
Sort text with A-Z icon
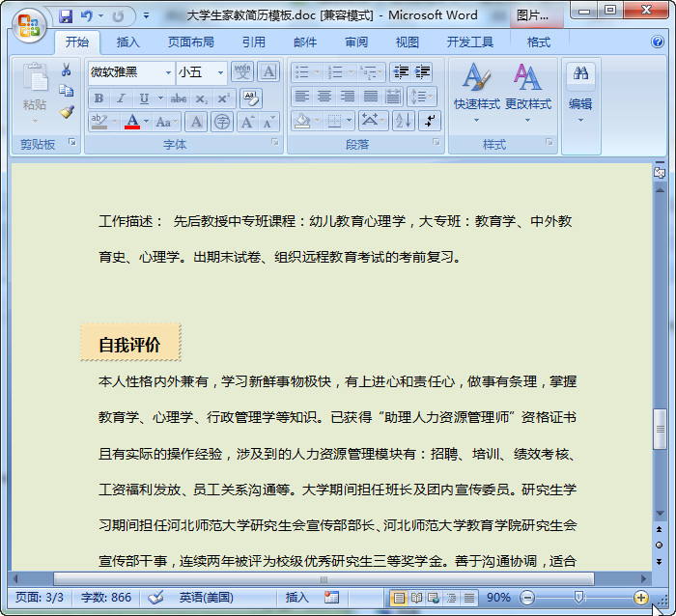(x=404, y=121)
